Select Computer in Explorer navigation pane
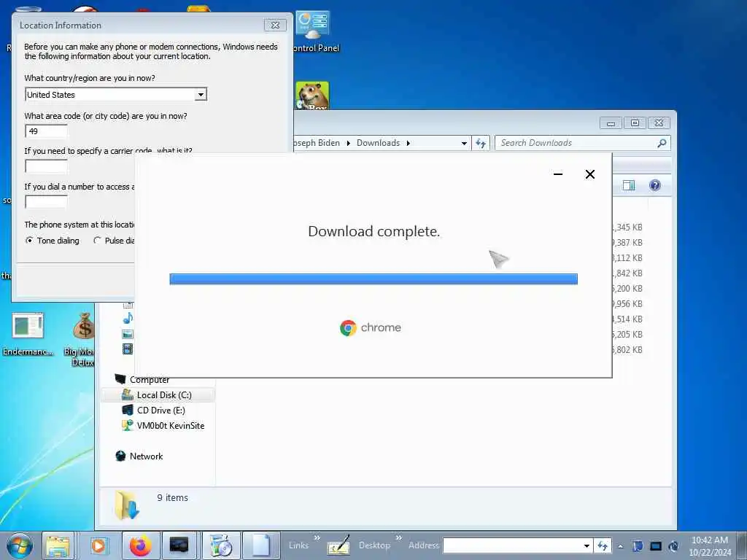Image resolution: width=747 pixels, height=560 pixels. (x=149, y=379)
